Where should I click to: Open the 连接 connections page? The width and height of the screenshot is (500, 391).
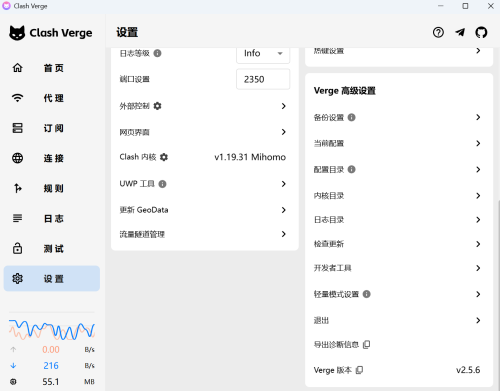(x=52, y=158)
